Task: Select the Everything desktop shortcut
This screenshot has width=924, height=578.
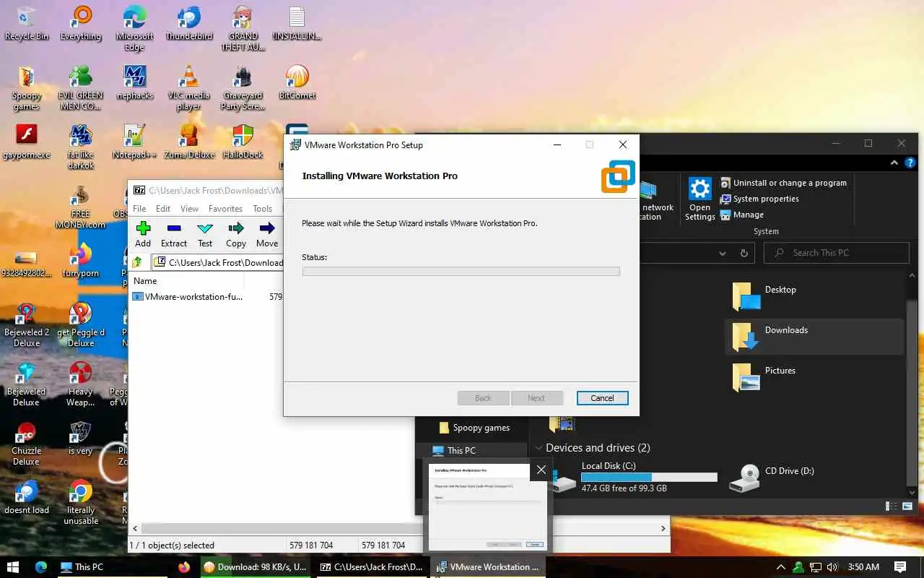Action: point(81,23)
